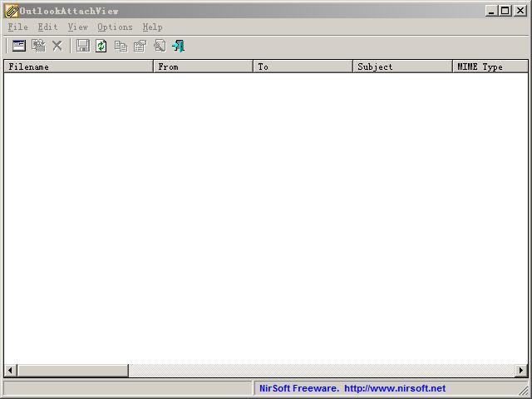Open the Edit menu
Viewport: 532px width, 399px height.
click(x=47, y=27)
